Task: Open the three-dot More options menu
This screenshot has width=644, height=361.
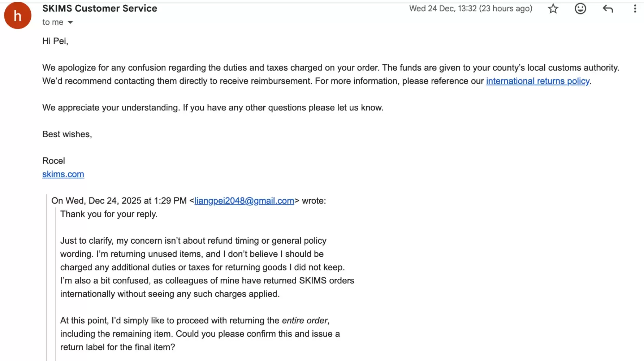Action: click(x=635, y=9)
